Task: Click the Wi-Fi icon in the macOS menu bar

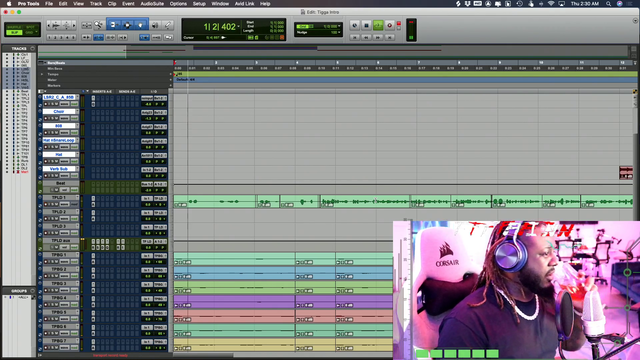Action: (551, 4)
